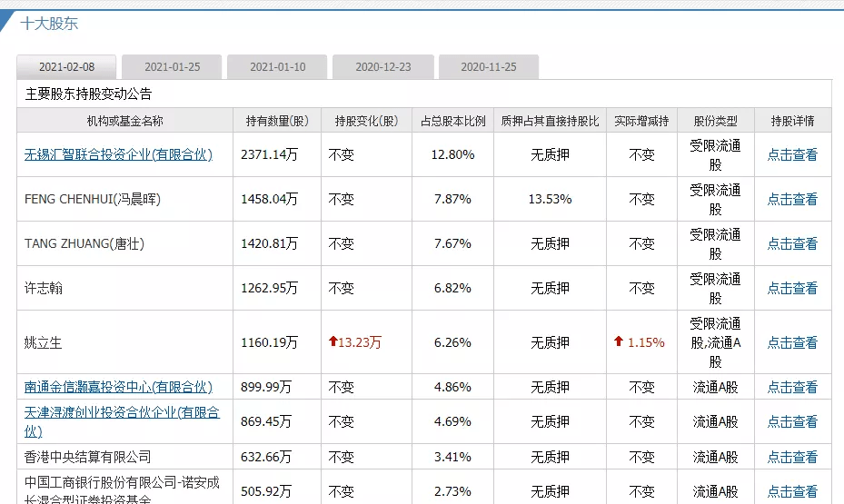Click the 6.82% share ratio cell
Image resolution: width=844 pixels, height=504 pixels.
pyautogui.click(x=452, y=289)
